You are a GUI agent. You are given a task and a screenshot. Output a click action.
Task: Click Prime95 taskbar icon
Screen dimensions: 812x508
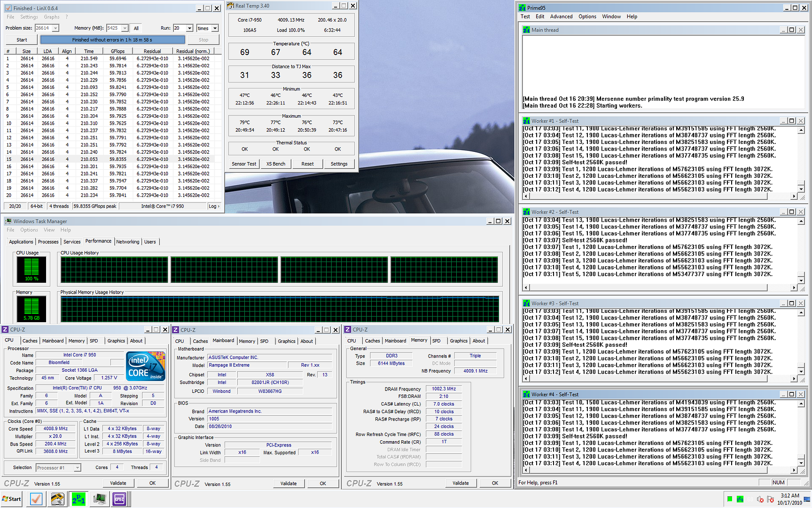pos(78,499)
